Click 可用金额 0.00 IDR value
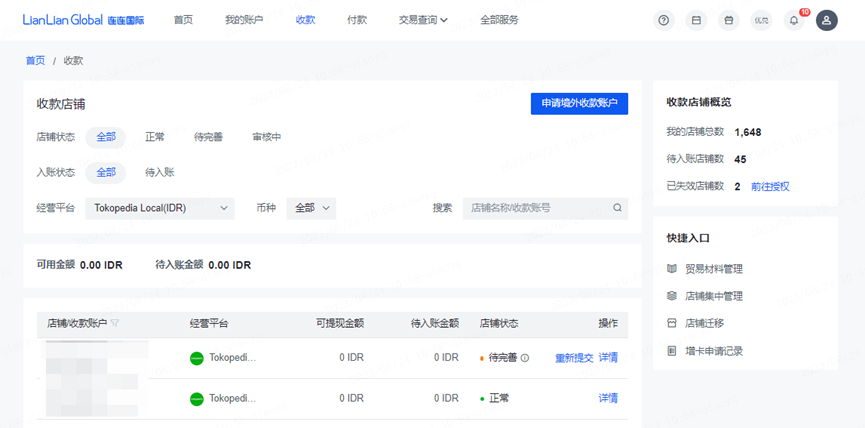The image size is (865, 428). 101,265
